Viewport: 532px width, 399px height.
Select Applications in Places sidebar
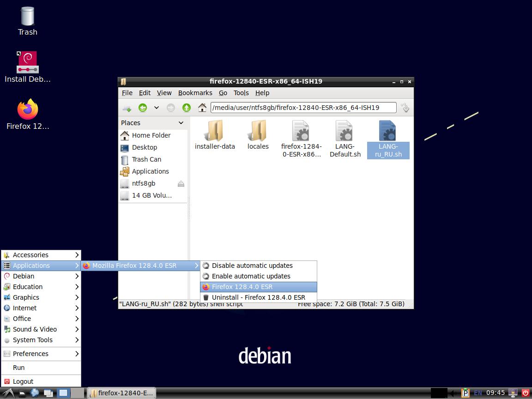pos(153,171)
